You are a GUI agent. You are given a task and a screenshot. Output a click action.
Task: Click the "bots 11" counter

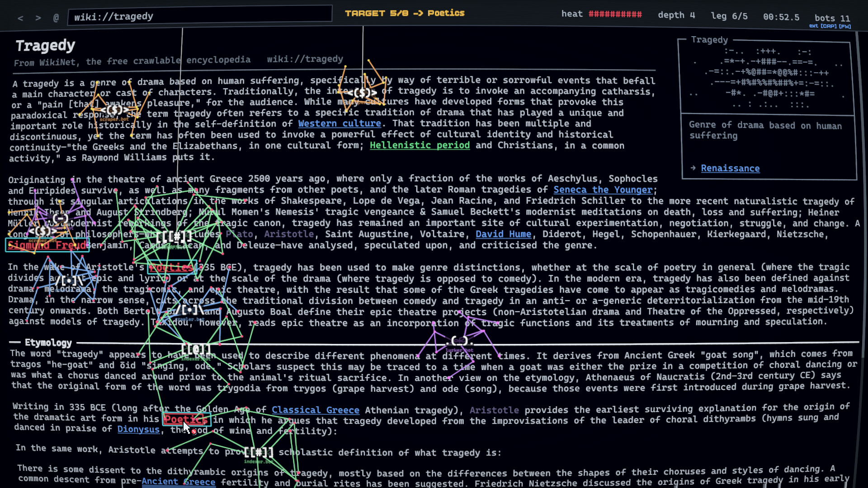click(x=832, y=18)
